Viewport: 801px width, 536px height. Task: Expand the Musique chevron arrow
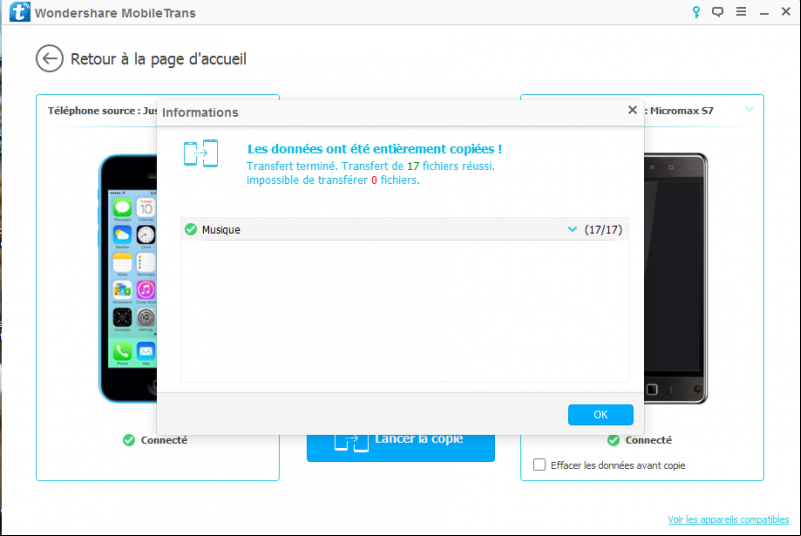(x=572, y=229)
